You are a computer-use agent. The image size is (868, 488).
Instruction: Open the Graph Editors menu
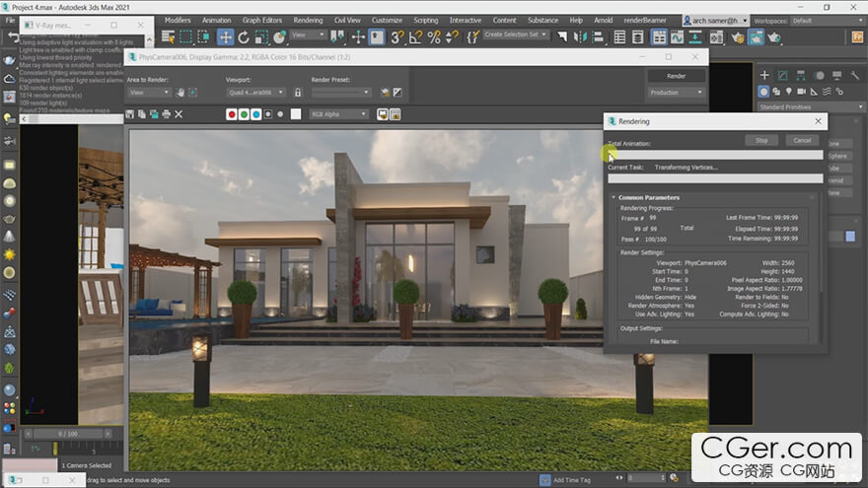(261, 20)
